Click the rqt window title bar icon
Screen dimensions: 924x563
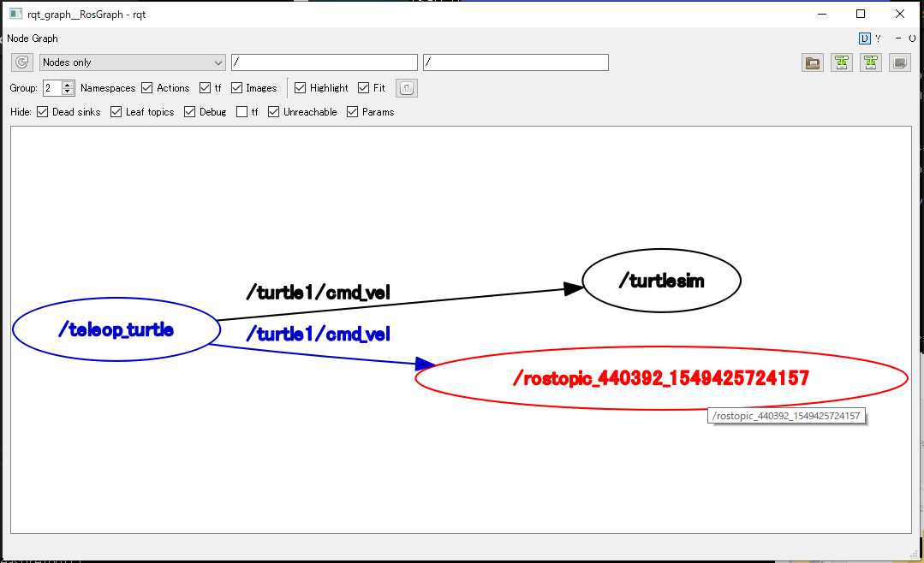click(16, 14)
